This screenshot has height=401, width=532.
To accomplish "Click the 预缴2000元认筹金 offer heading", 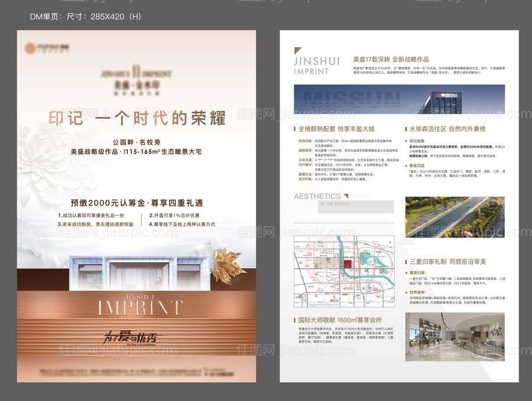I will coord(138,203).
